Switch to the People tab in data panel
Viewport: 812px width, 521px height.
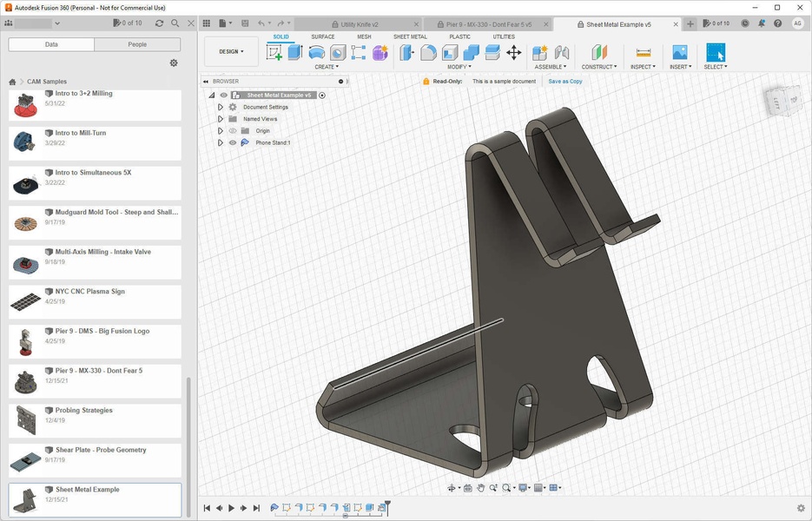click(x=137, y=44)
